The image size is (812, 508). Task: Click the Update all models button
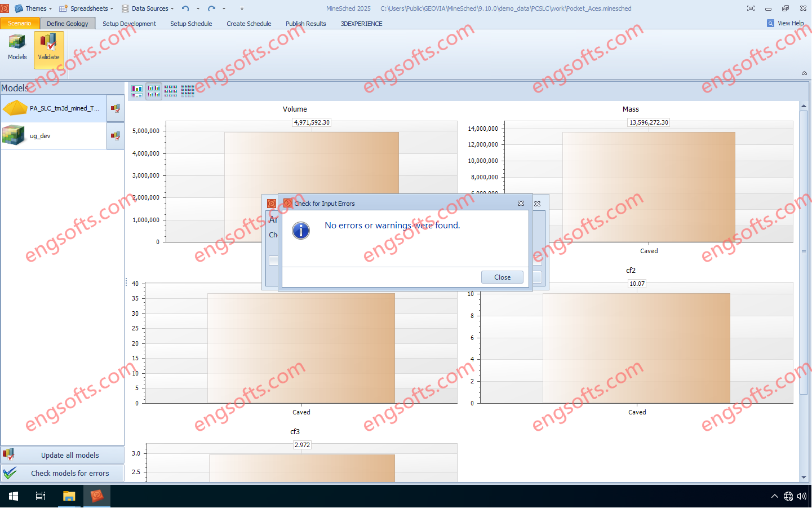[63, 455]
